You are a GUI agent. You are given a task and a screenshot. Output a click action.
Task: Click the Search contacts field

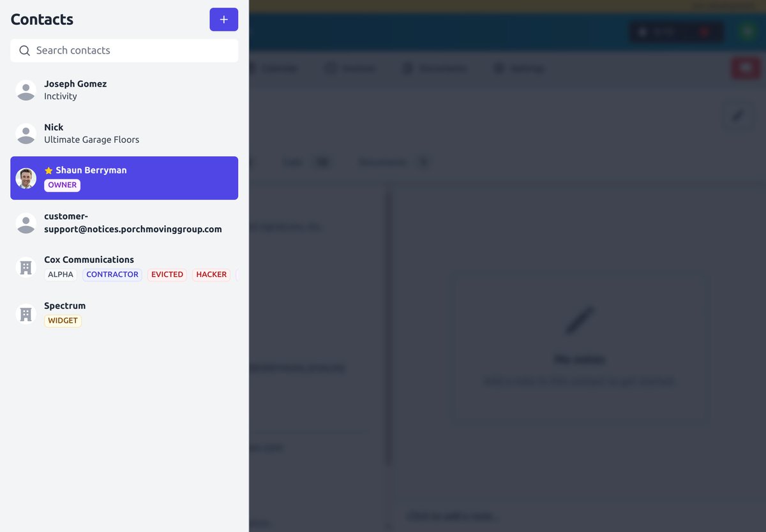(x=124, y=50)
